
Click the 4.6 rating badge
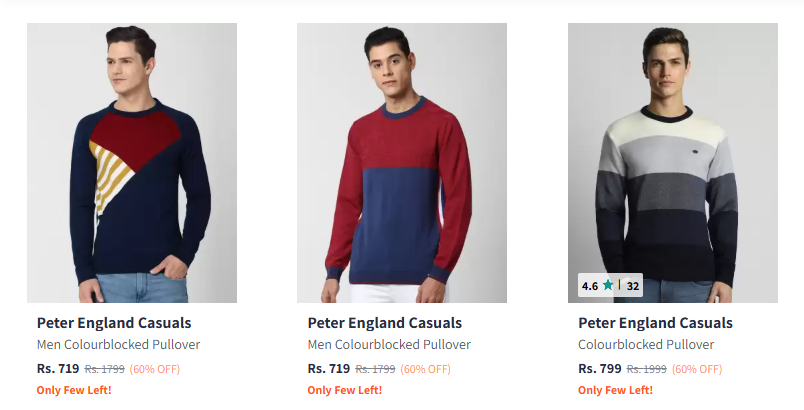tap(590, 286)
